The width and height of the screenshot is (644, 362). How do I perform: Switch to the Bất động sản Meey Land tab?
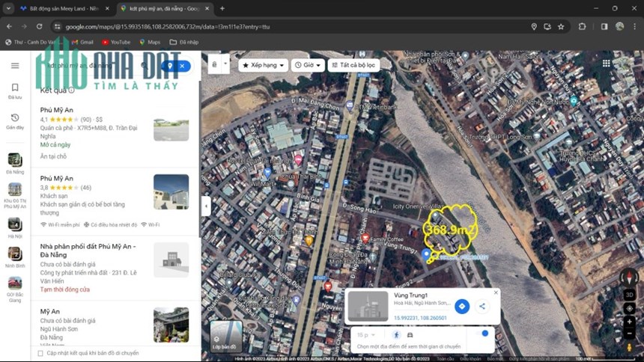coord(64,8)
